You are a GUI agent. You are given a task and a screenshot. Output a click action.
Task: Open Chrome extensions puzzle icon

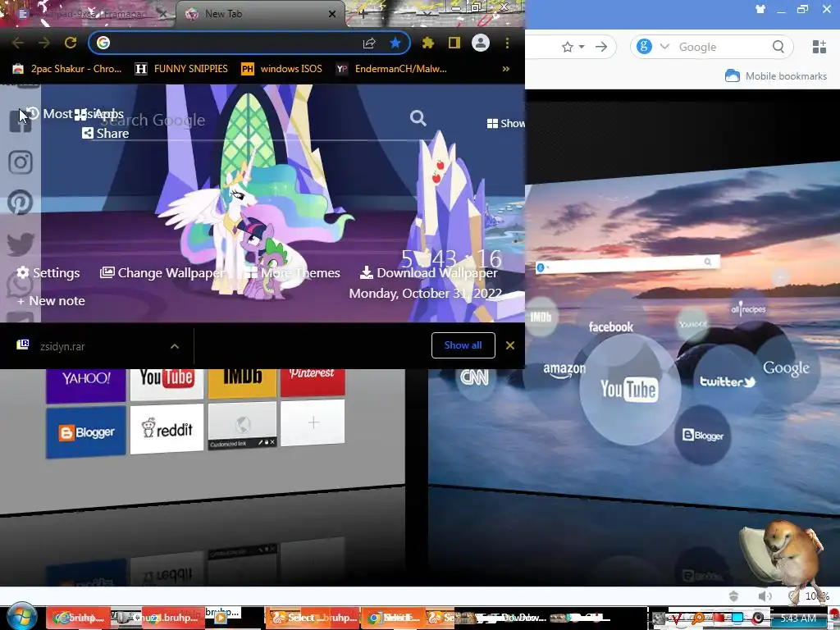click(427, 43)
